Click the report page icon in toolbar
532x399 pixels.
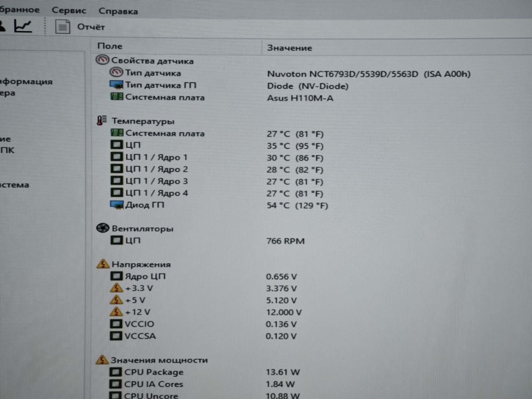(62, 27)
